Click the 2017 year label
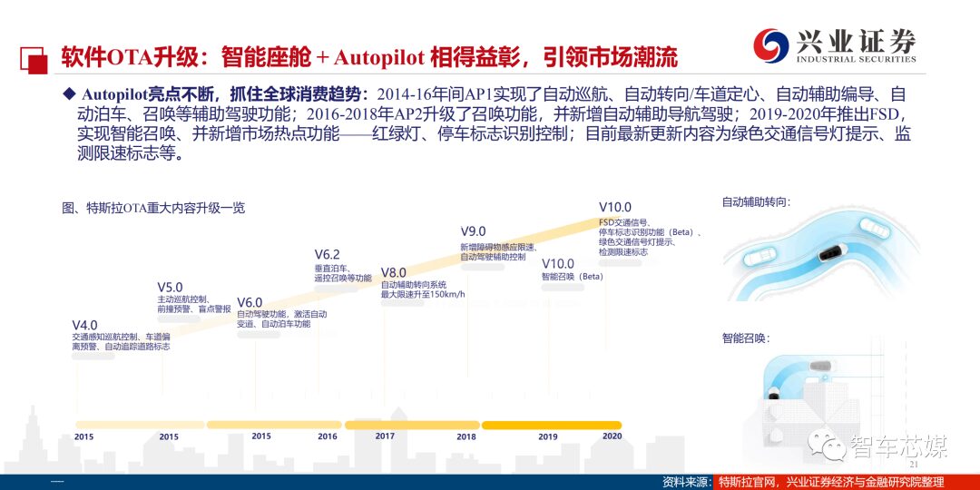The image size is (980, 490). pyautogui.click(x=385, y=436)
